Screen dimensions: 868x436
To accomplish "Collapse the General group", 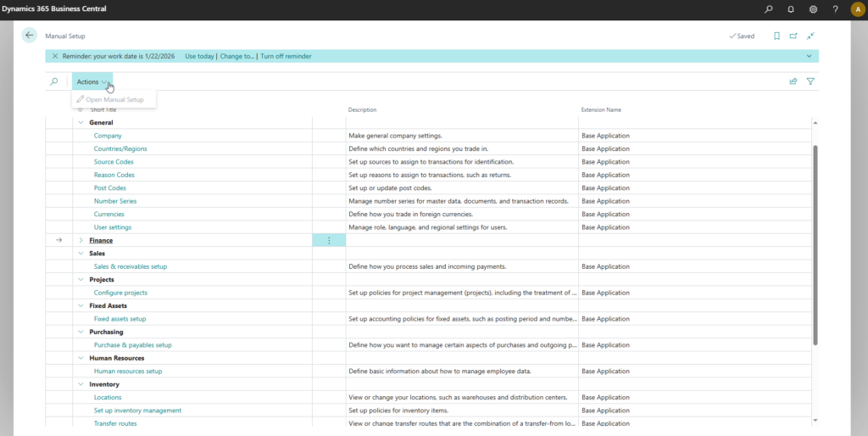I will 81,122.
